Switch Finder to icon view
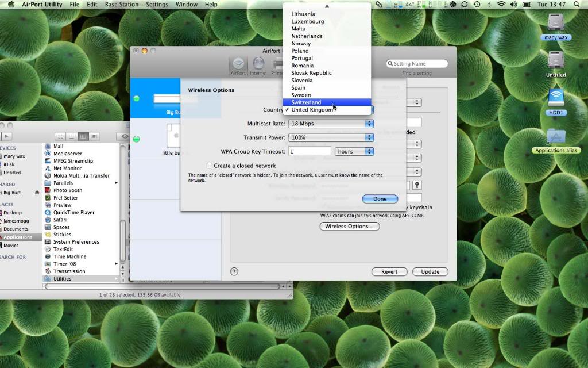This screenshot has width=588, height=368. click(x=60, y=136)
